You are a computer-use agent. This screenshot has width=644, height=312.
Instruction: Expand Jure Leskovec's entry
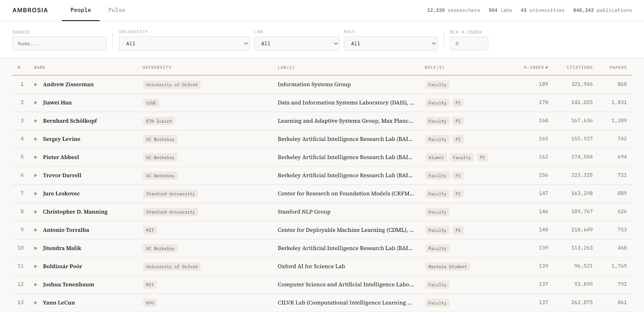(x=36, y=194)
